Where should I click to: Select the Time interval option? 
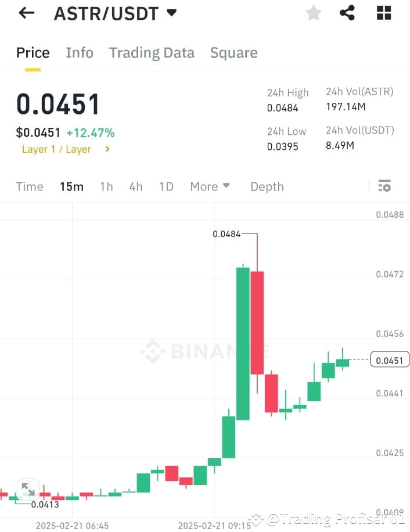pyautogui.click(x=29, y=186)
